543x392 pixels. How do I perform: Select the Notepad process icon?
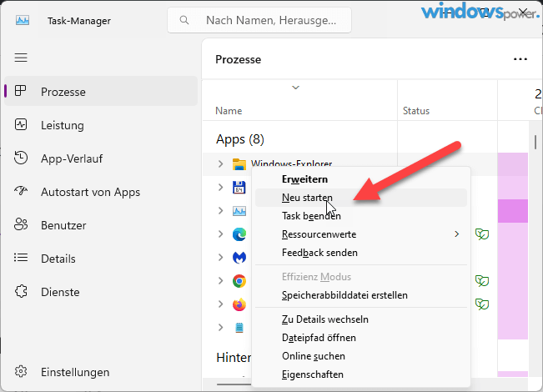click(239, 327)
